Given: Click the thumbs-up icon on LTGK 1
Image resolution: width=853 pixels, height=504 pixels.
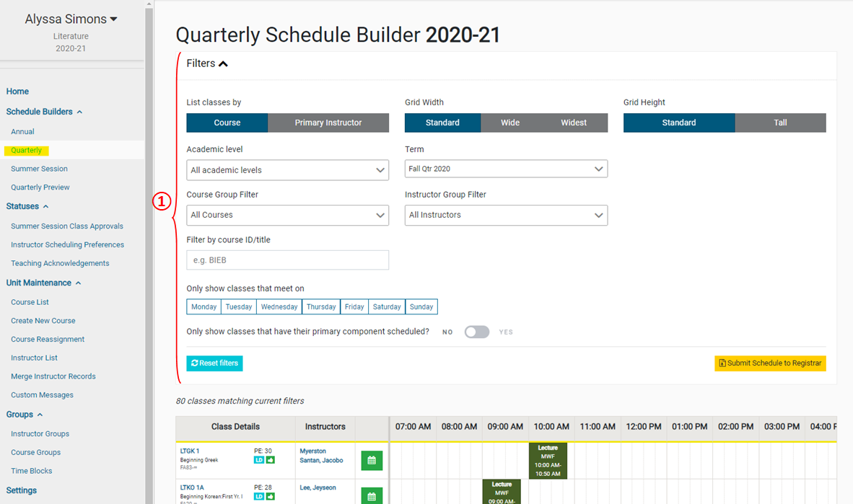Looking at the screenshot, I should pyautogui.click(x=271, y=460).
